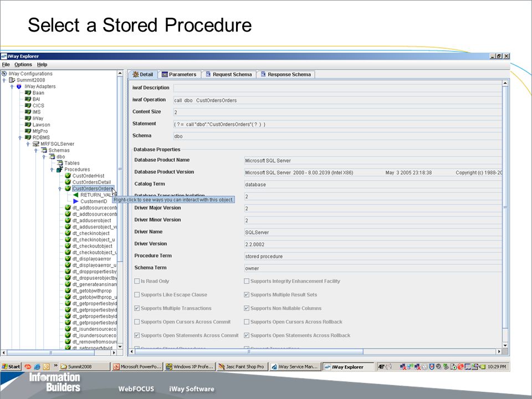Image resolution: width=532 pixels, height=399 pixels.
Task: Toggle Supports Like Escape Clause checkbox
Action: click(137, 295)
